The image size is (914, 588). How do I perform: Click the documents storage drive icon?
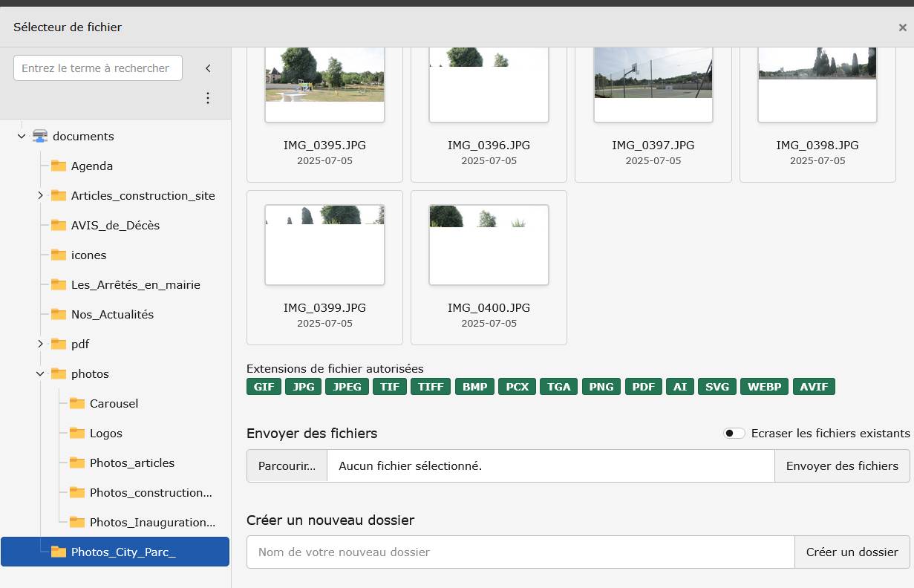40,137
